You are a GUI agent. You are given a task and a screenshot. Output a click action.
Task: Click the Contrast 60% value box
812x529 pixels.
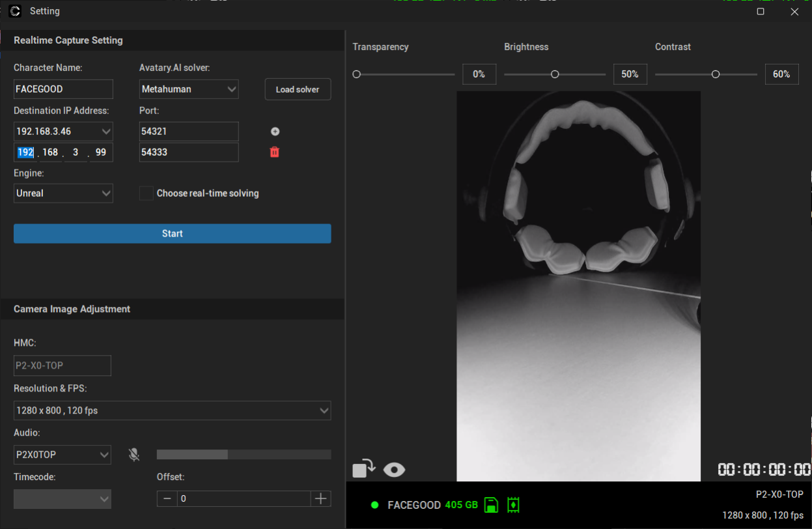(781, 74)
